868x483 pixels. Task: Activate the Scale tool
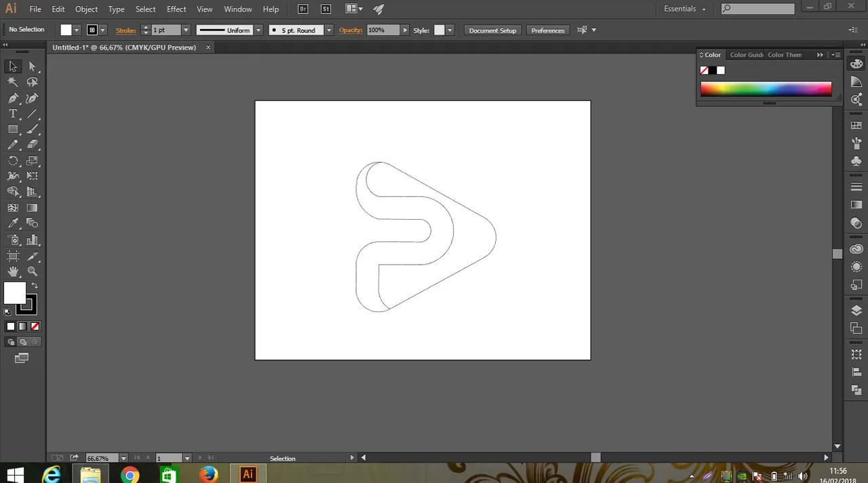coord(32,161)
